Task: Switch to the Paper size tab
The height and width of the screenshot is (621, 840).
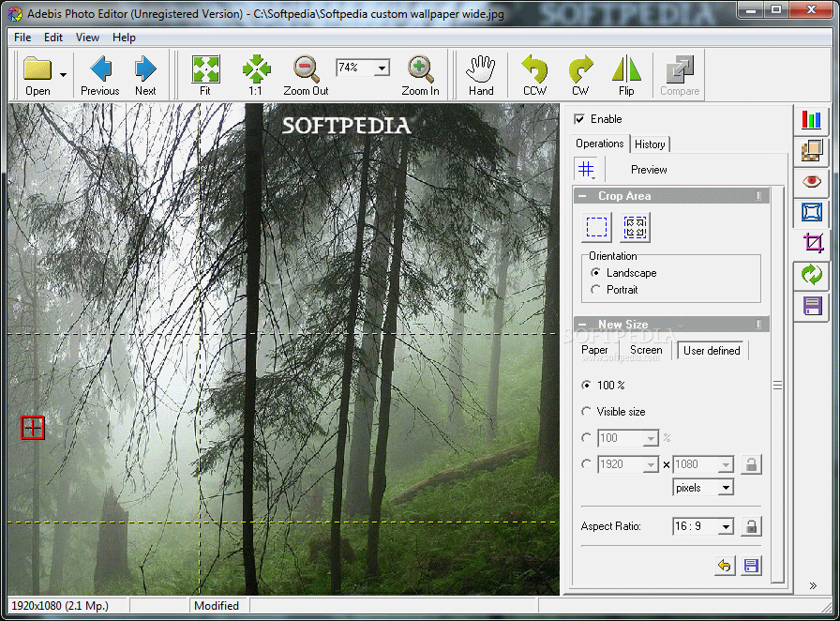Action: [594, 350]
